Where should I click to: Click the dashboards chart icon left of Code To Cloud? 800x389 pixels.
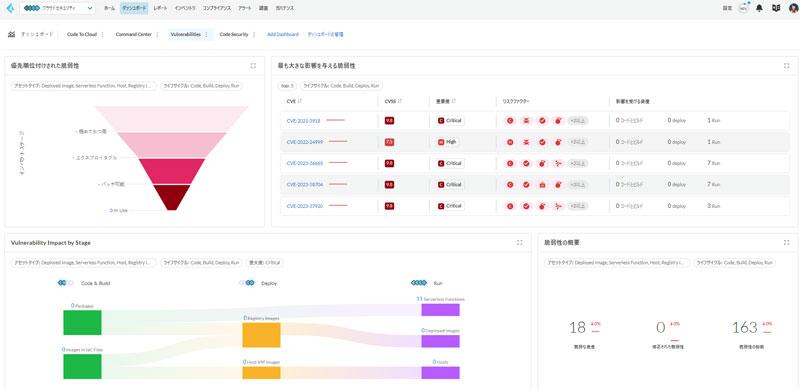[x=12, y=34]
